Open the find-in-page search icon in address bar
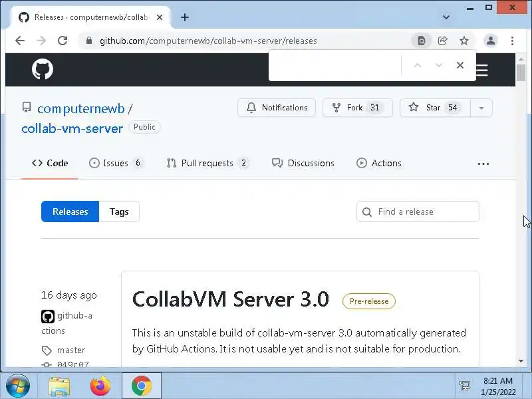This screenshot has height=399, width=532. tap(421, 41)
